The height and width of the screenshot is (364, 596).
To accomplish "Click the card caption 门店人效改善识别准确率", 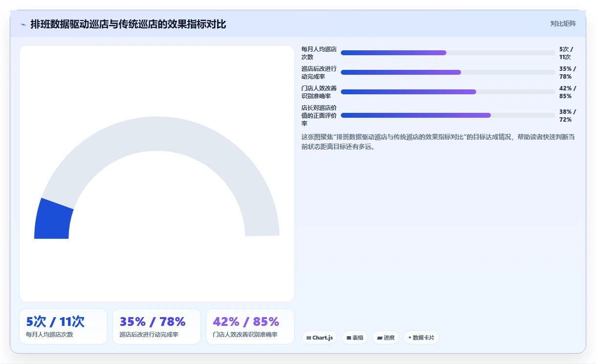I will point(245,335).
